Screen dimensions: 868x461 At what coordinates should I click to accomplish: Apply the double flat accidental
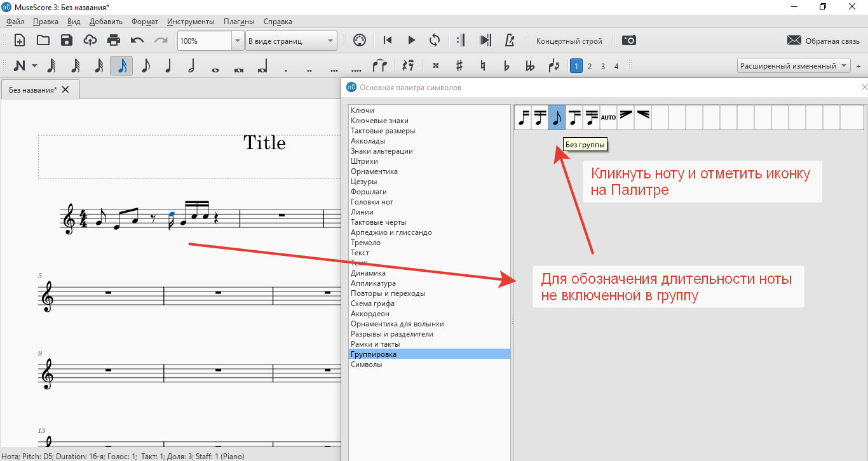530,66
